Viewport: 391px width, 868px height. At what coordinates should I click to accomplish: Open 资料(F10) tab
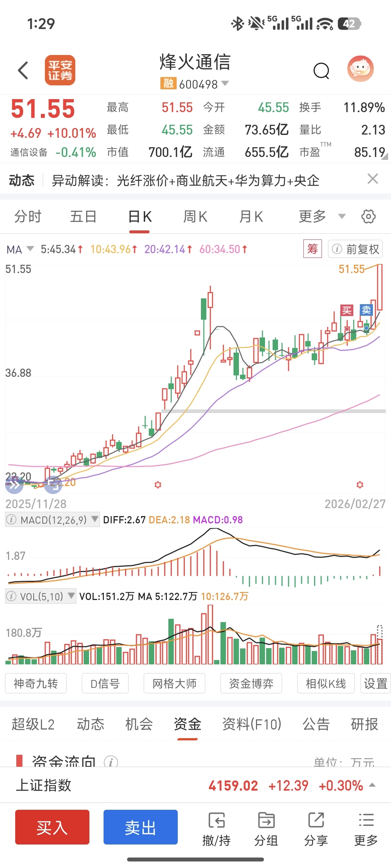252,724
